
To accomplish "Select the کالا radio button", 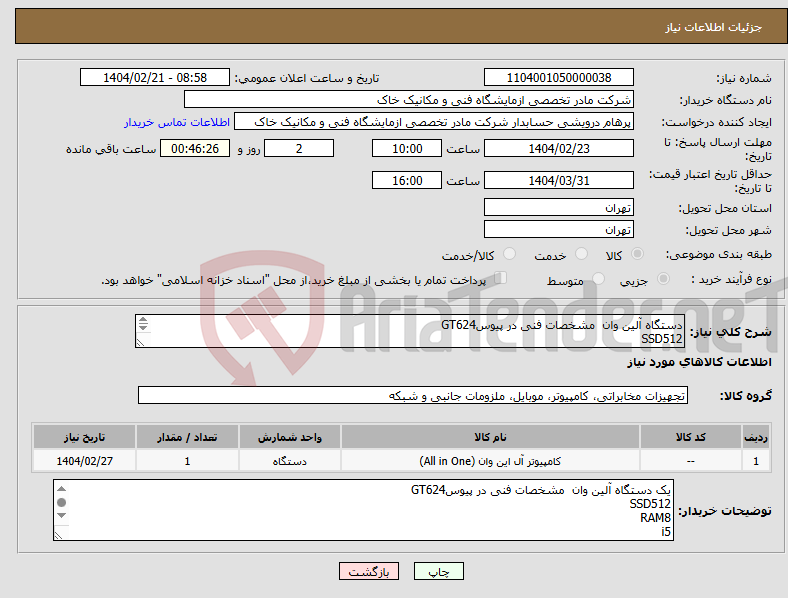I will click(x=637, y=254).
